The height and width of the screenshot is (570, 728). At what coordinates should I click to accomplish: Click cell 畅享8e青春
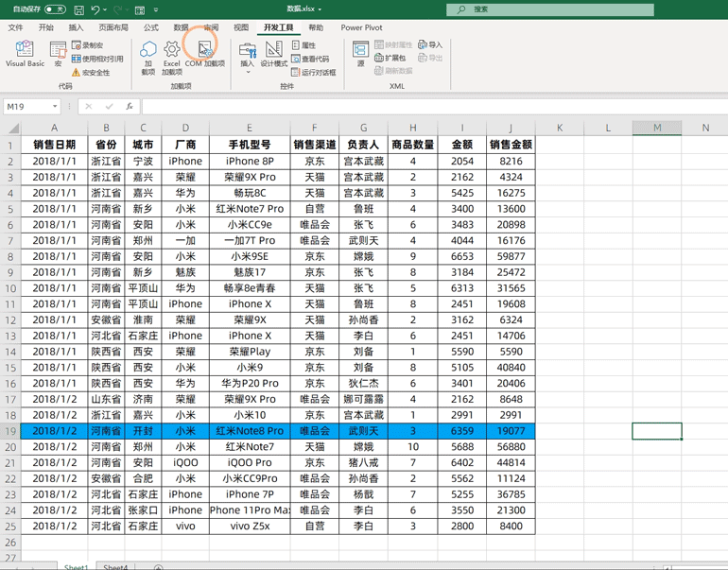pos(250,288)
